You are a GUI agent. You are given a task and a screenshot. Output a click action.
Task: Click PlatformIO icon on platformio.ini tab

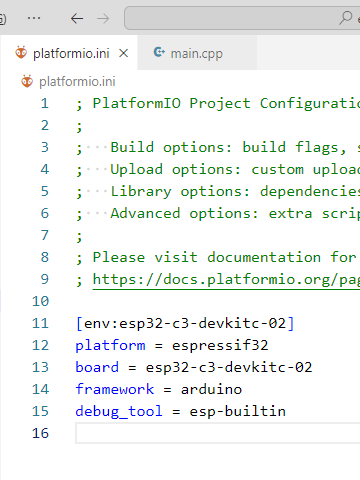tap(21, 53)
